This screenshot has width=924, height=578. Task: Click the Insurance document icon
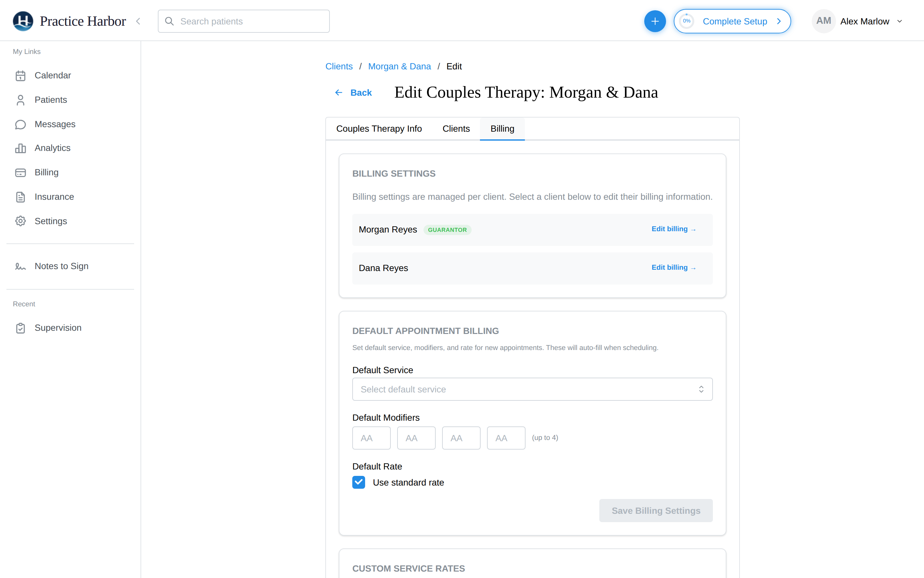tap(21, 197)
